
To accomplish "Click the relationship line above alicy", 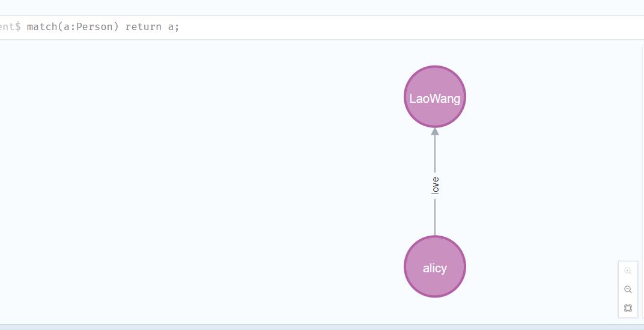I will click(x=435, y=218).
